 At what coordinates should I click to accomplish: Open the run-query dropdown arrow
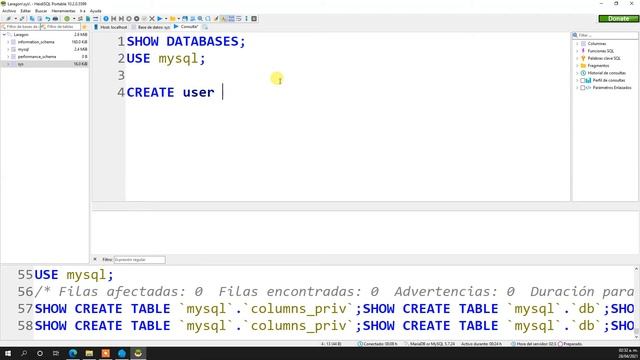coord(166,19)
